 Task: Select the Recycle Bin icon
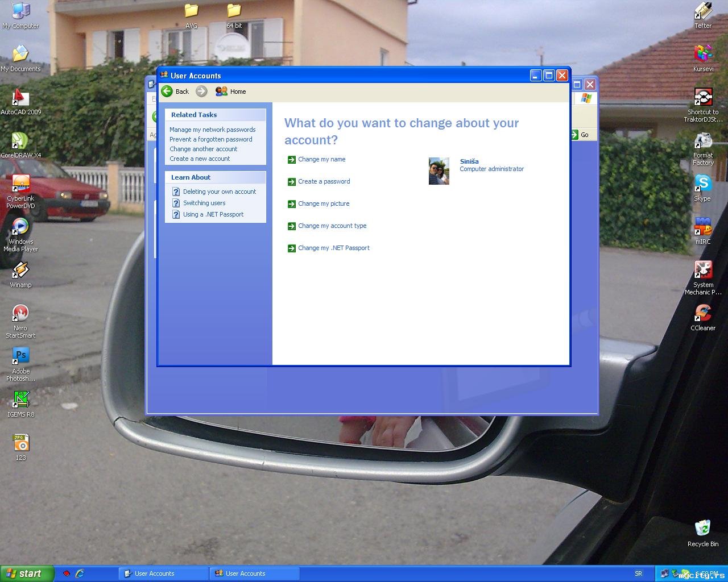point(703,534)
